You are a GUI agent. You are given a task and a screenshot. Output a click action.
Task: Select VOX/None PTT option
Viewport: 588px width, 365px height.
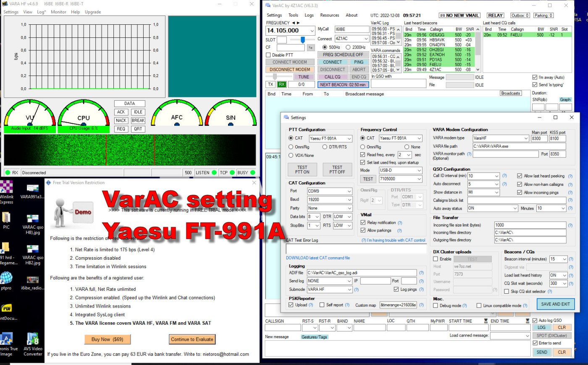(x=291, y=155)
